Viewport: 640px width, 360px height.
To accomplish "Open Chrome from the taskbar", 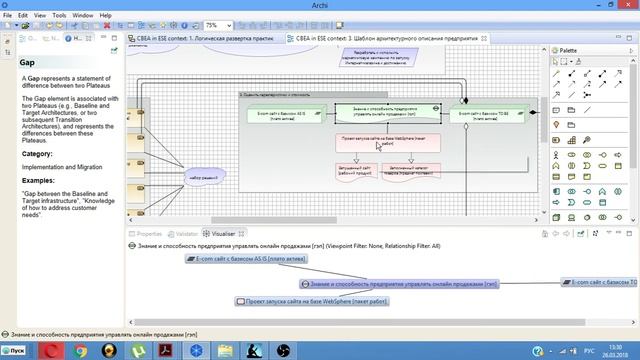I will tap(80, 351).
